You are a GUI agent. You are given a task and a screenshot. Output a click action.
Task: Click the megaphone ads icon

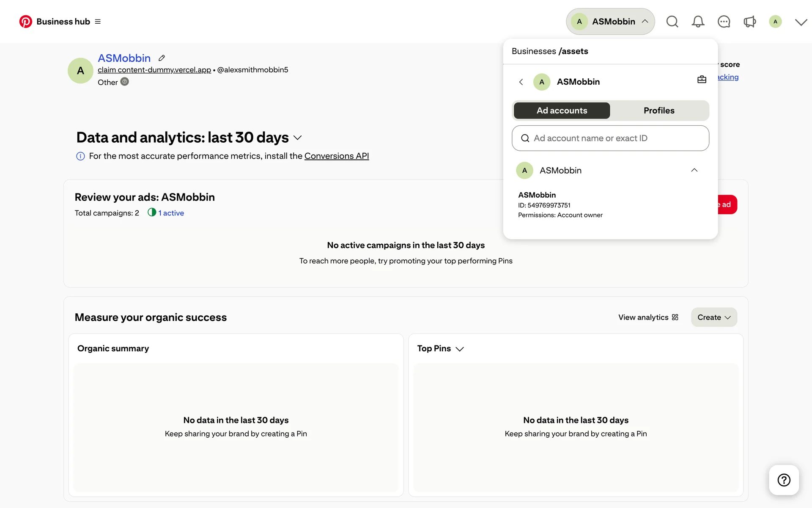point(749,22)
